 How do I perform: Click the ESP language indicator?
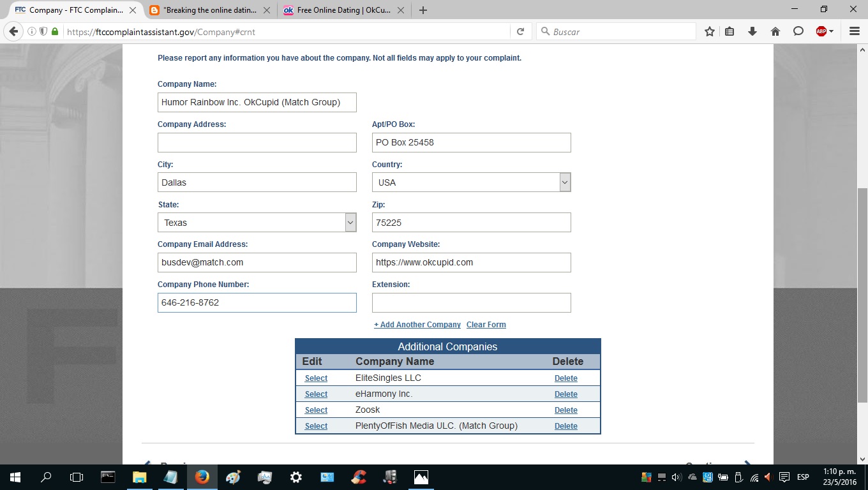(803, 477)
